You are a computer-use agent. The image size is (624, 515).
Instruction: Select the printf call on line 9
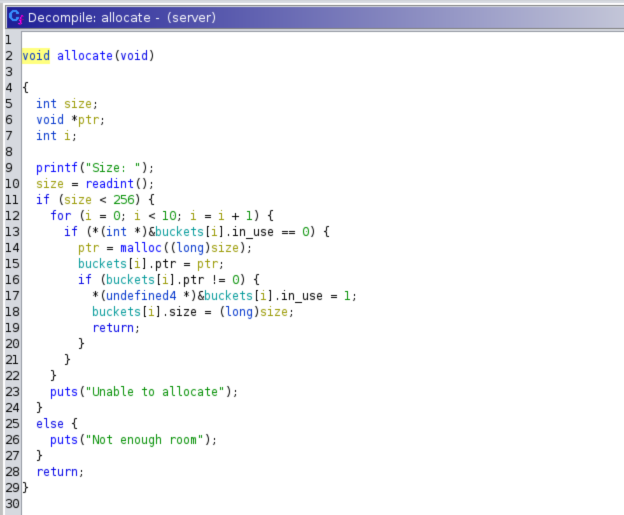coord(57,168)
